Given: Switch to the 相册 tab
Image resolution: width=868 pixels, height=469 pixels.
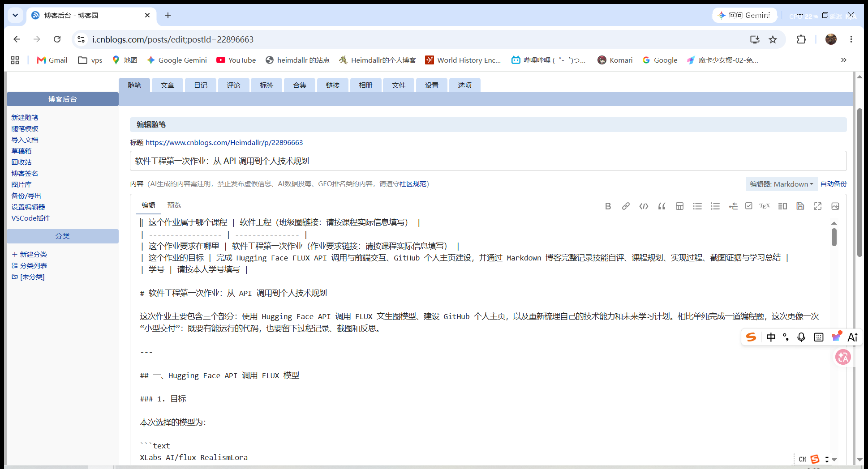Looking at the screenshot, I should [x=365, y=85].
